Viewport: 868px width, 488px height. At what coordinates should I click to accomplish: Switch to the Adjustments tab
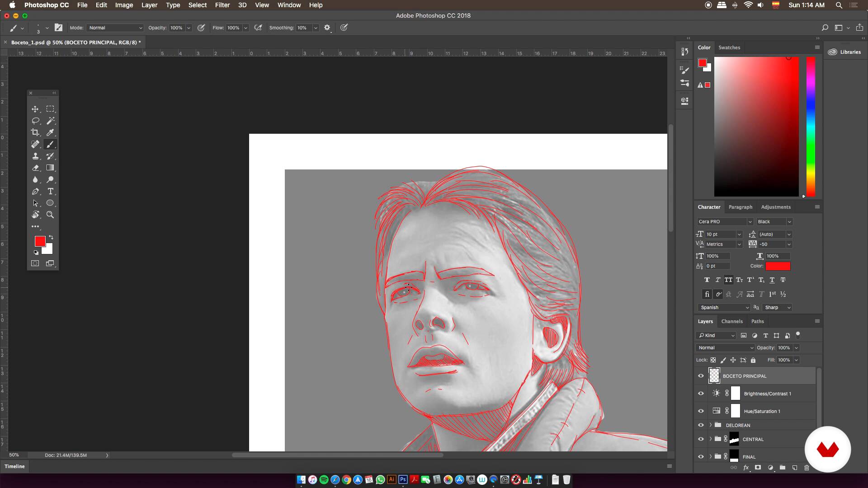[x=776, y=207]
